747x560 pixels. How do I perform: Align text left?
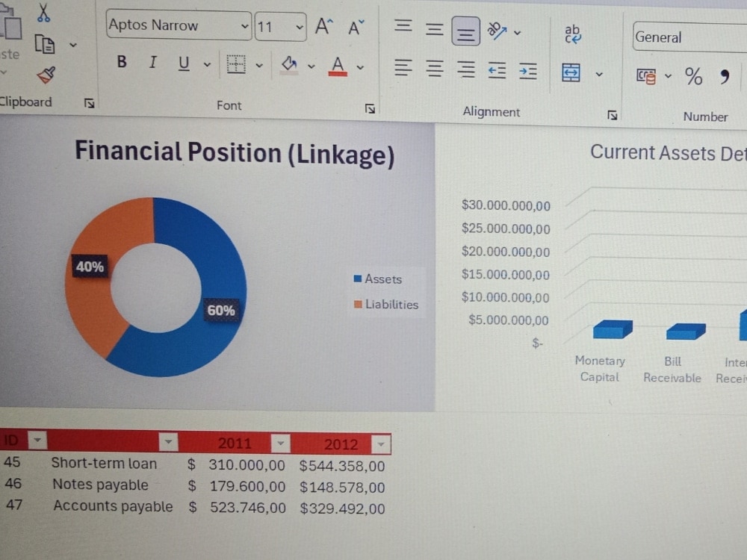pyautogui.click(x=403, y=68)
